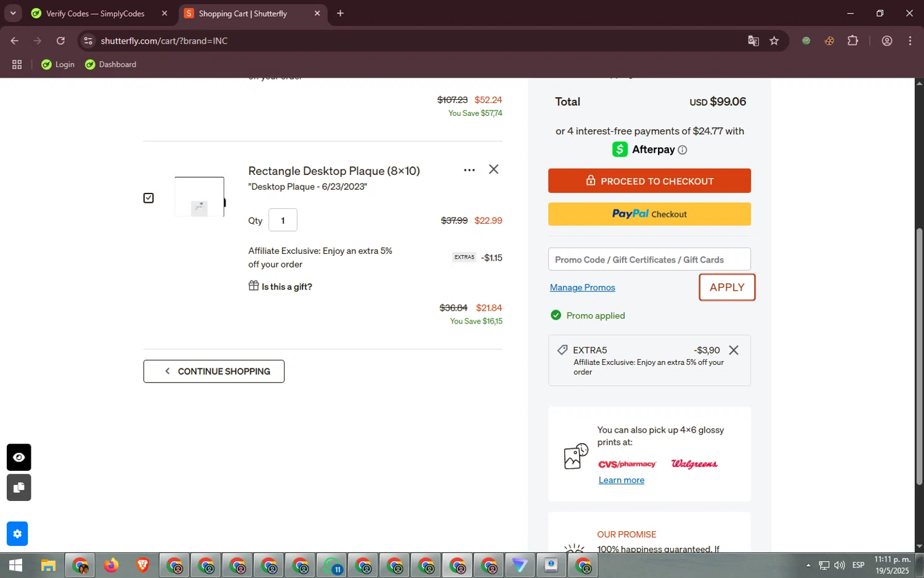Toggle the eye visibility overlay button
The image size is (924, 578).
click(x=18, y=457)
